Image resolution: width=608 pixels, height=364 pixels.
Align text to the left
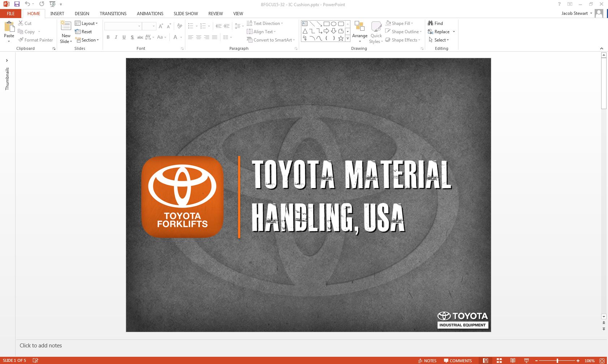[x=190, y=37]
